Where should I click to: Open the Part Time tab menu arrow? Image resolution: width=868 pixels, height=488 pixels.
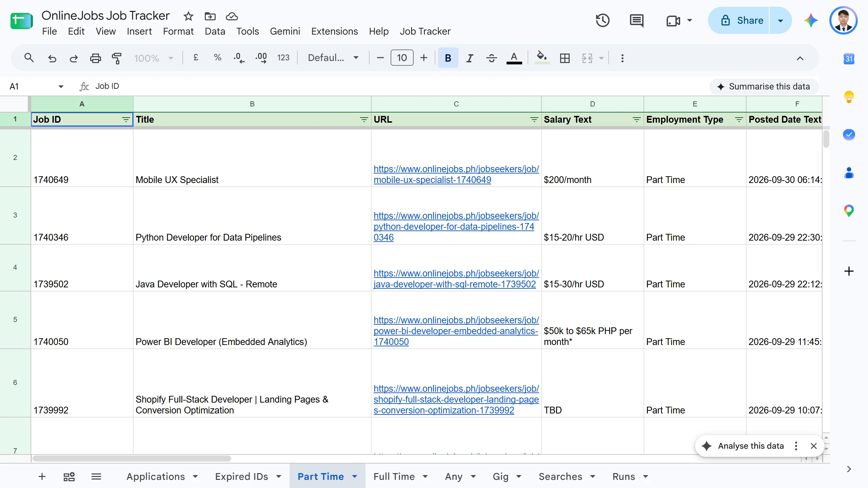(355, 476)
